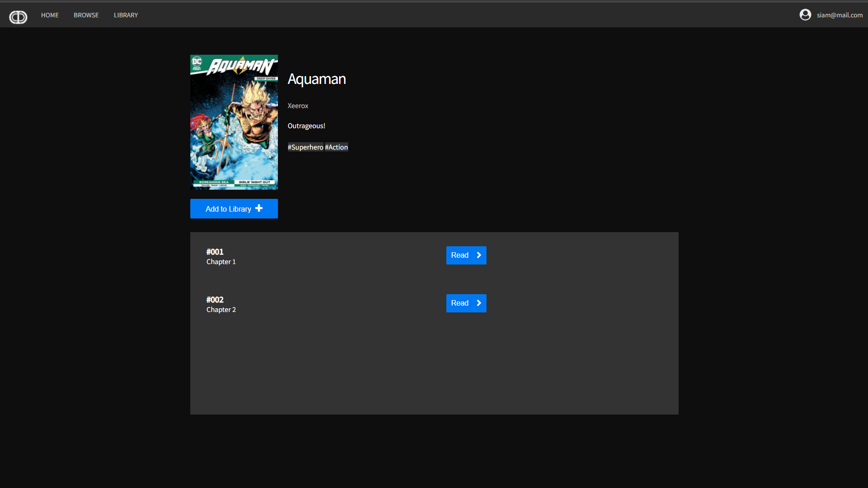Viewport: 868px width, 488px height.
Task: Click the Aquaman cover image
Action: point(234,122)
